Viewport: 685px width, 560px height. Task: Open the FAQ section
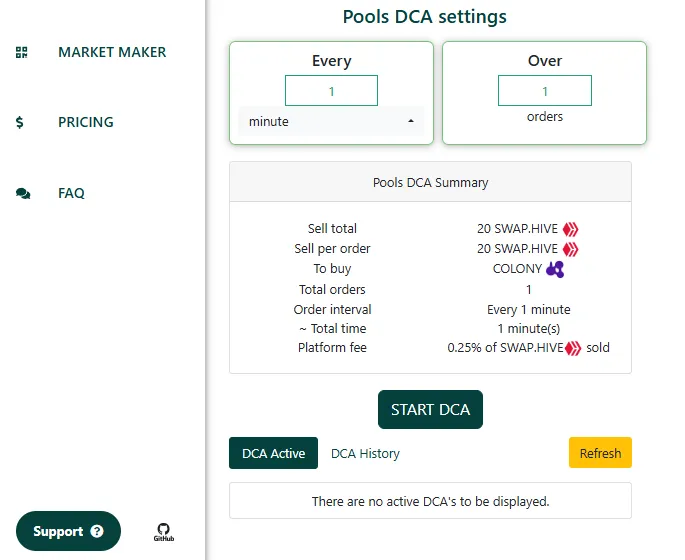tap(71, 193)
